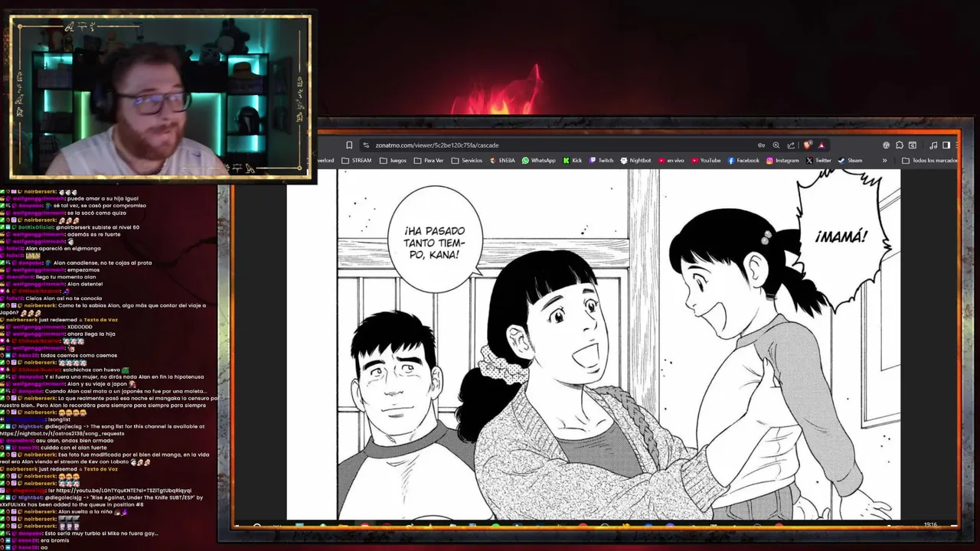Open the Brave Shields lion icon

[x=808, y=145]
